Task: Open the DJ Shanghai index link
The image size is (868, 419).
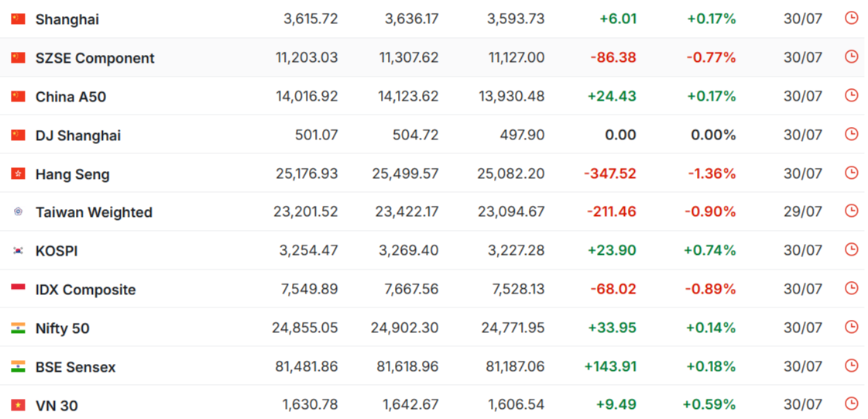Action: (x=78, y=136)
